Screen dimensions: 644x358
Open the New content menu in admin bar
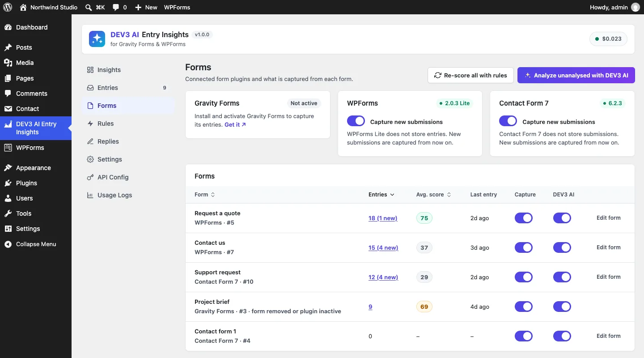pos(146,7)
